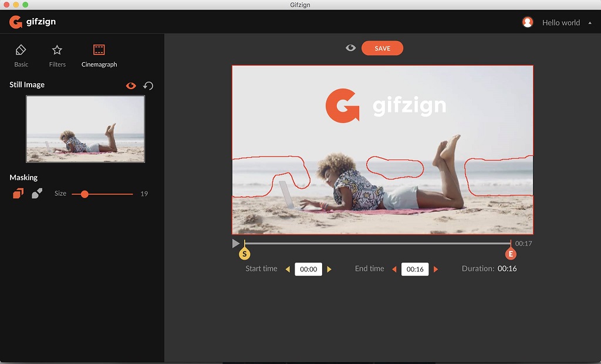
Task: Select the mask layers tool icon
Action: tap(18, 193)
